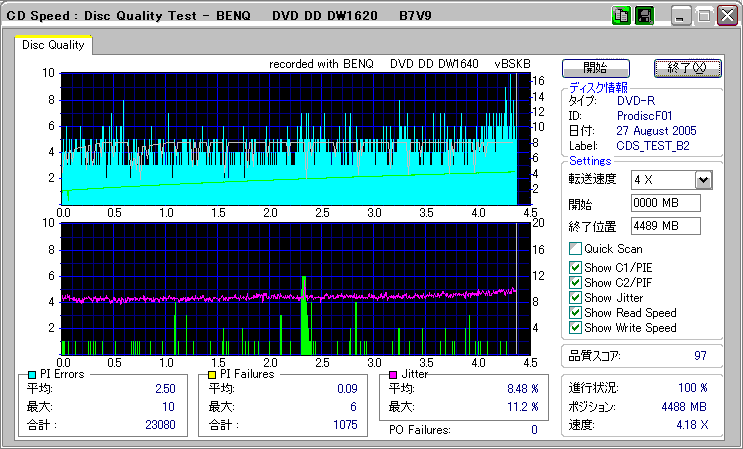Uncheck Show C1/PIE option
743x449 pixels.
[x=575, y=267]
